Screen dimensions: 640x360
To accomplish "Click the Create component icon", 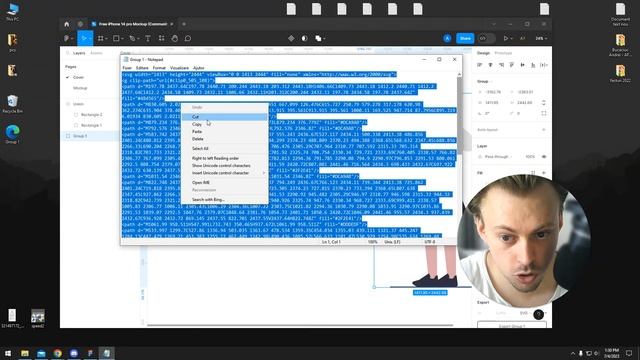I will (291, 38).
